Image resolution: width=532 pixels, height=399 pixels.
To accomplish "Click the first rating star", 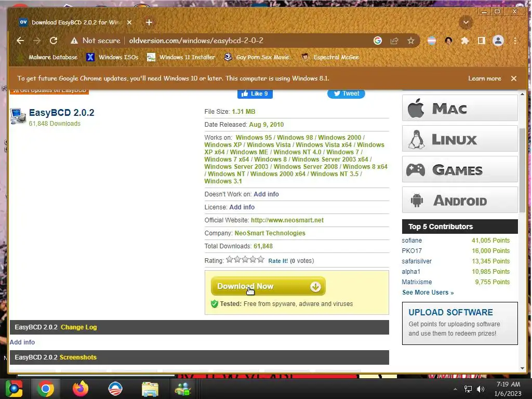I will click(230, 260).
